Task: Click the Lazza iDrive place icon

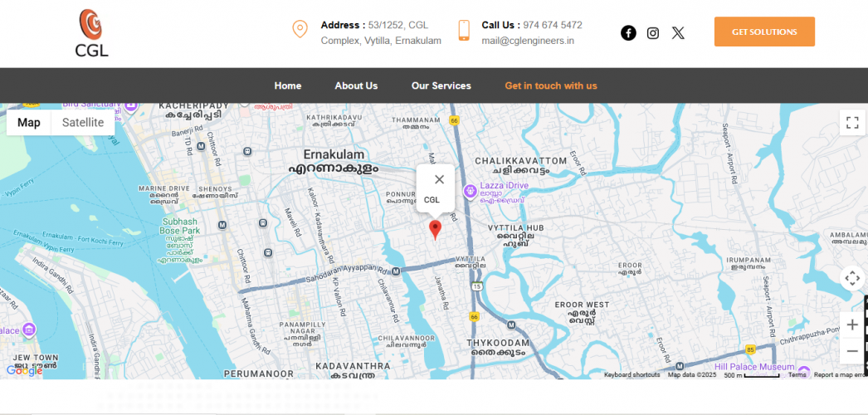Action: pyautogui.click(x=470, y=192)
